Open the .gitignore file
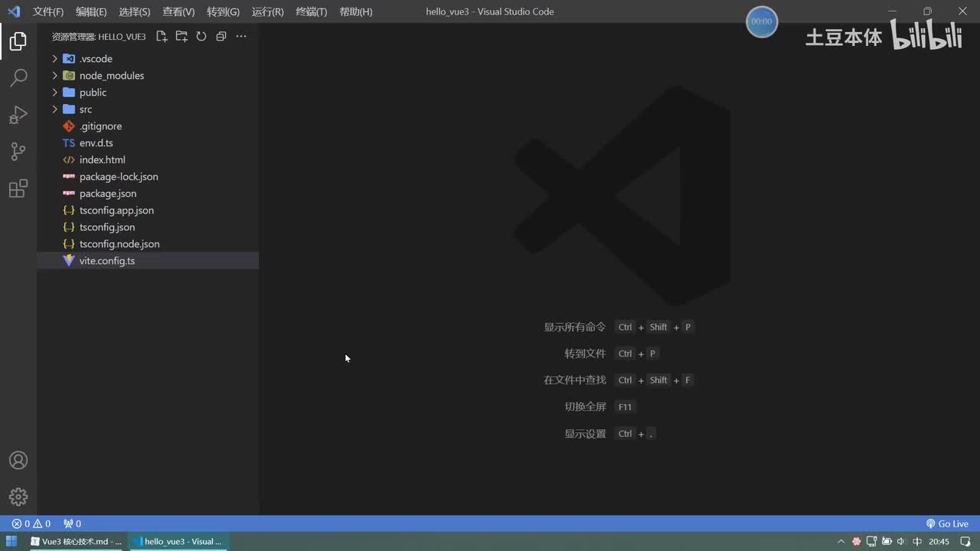Viewport: 980px width, 551px height. pos(148,126)
